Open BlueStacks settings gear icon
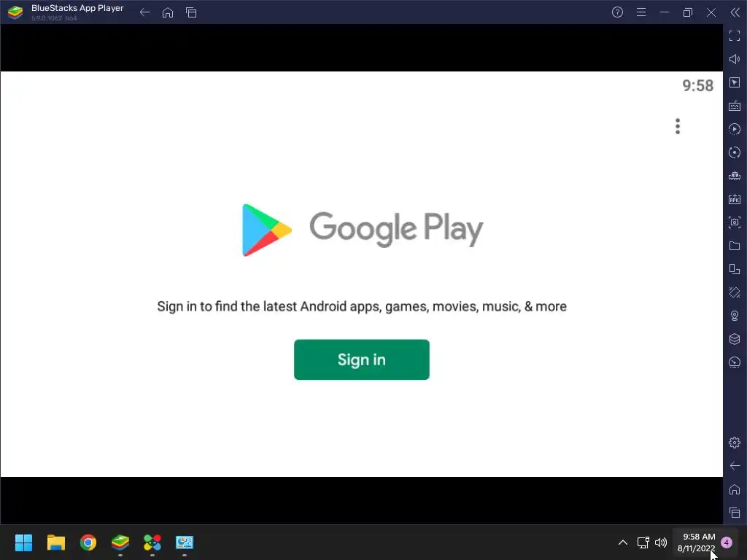Screen dimensions: 747x560 (x=735, y=443)
